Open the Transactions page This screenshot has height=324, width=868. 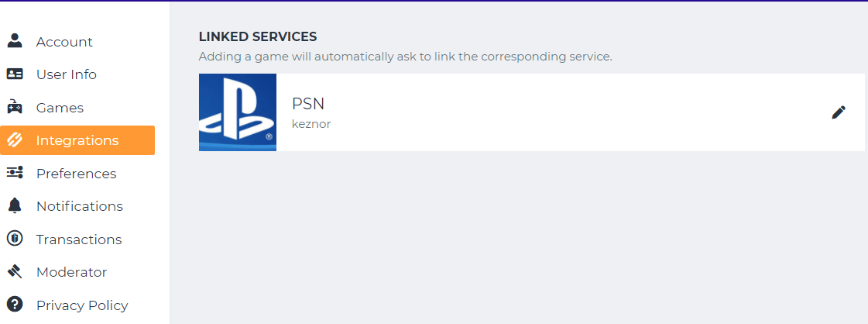(x=79, y=240)
